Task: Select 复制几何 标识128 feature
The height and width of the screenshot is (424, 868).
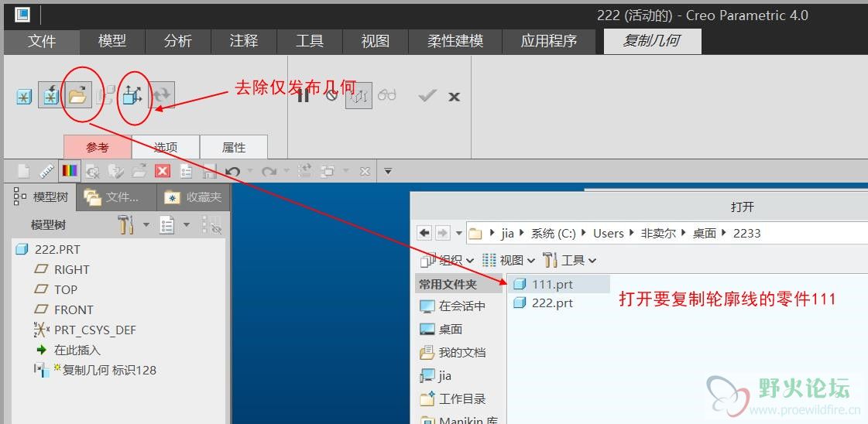Action: pyautogui.click(x=95, y=371)
